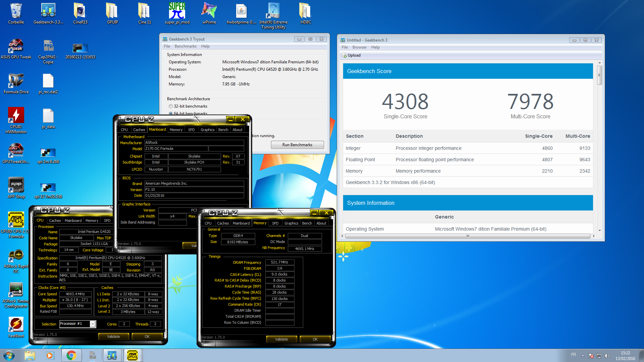Launch ASRock Rapid OC shortcut
Image resolution: width=644 pixels, height=362 pixels.
(x=16, y=261)
